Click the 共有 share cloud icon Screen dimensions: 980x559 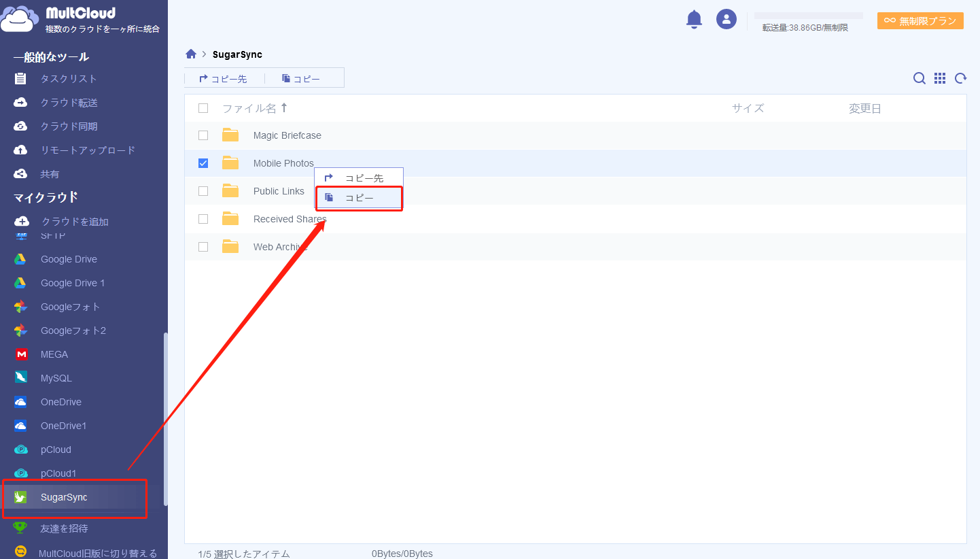(20, 173)
